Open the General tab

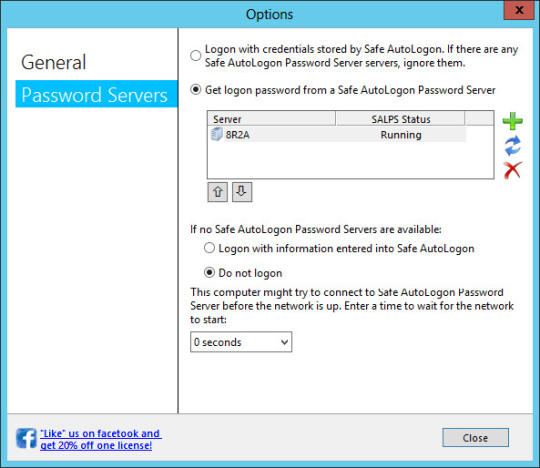tap(54, 62)
